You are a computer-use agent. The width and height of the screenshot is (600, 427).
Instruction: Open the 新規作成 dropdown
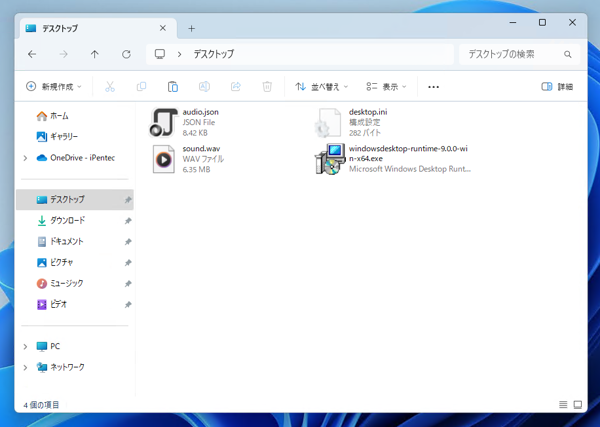tap(54, 87)
